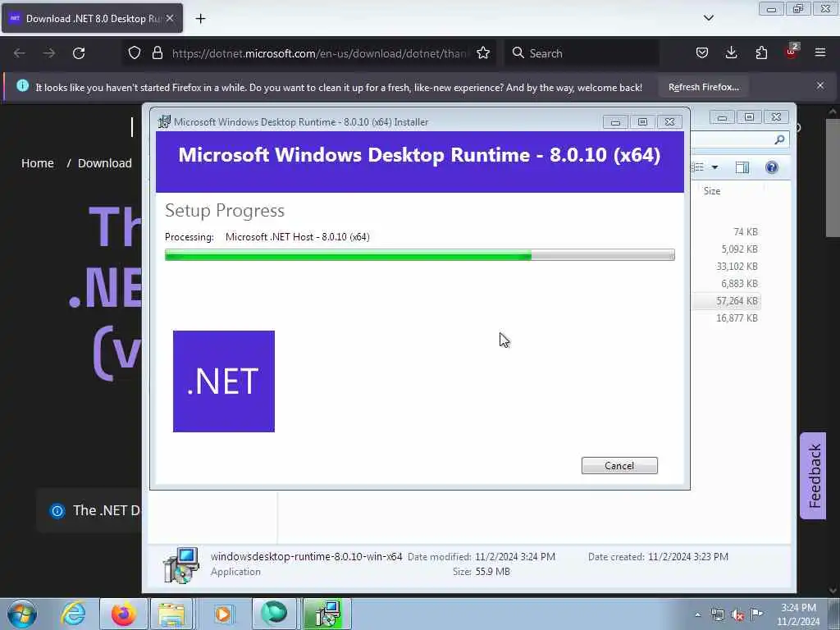
Task: Open the list all tabs dropdown
Action: [x=708, y=18]
